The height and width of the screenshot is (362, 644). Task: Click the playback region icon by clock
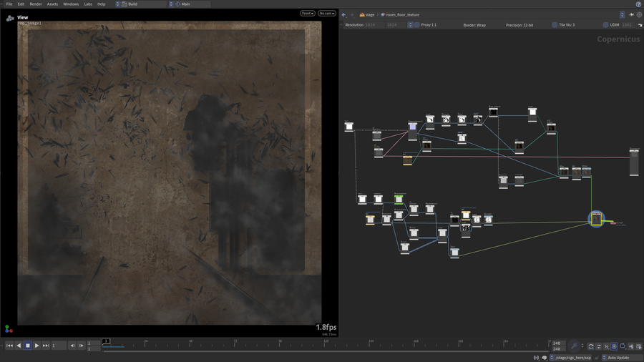click(623, 346)
